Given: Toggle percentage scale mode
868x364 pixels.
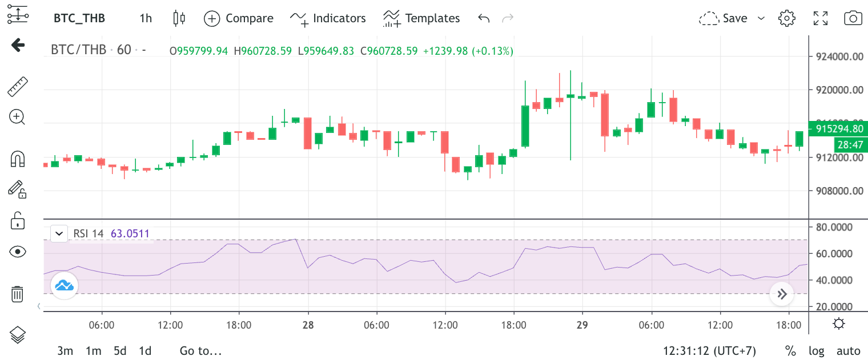Looking at the screenshot, I should [790, 351].
